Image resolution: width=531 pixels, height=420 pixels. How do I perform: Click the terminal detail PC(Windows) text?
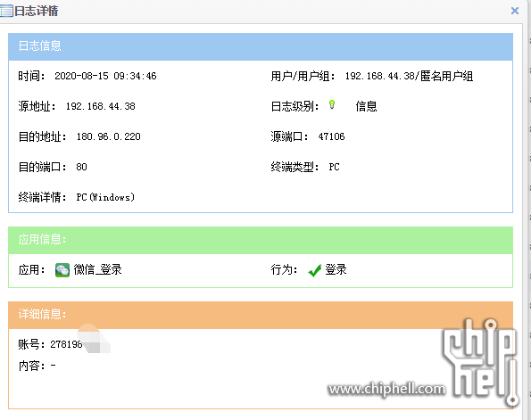coord(105,197)
